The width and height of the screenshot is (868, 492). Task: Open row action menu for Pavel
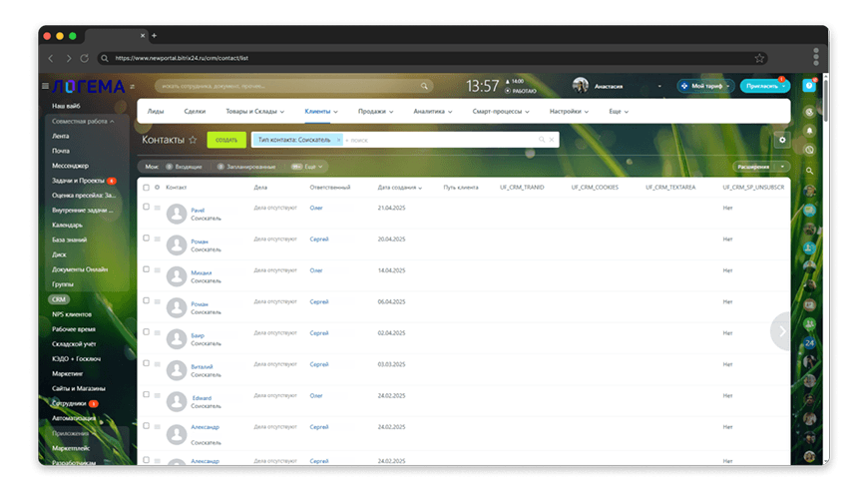(x=158, y=209)
